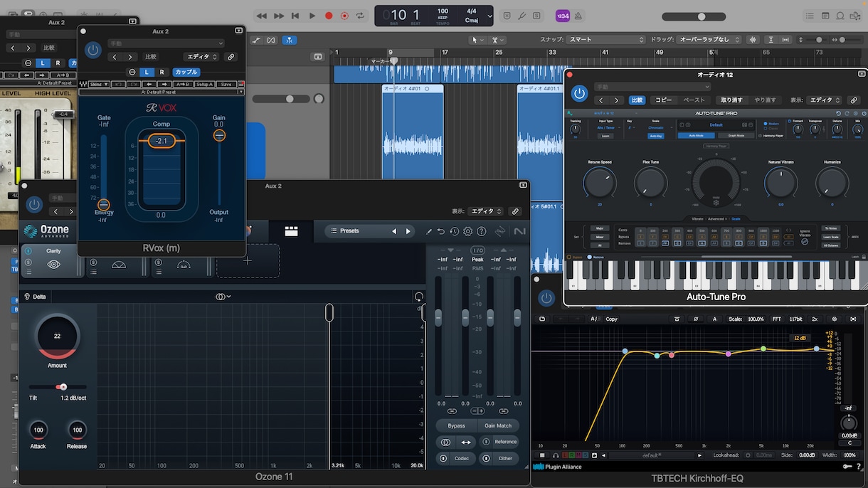Start playback with the Play transport button

click(x=312, y=16)
